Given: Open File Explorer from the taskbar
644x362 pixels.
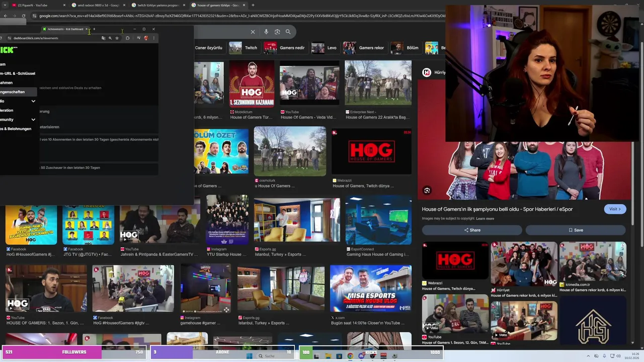Looking at the screenshot, I should pyautogui.click(x=328, y=356).
